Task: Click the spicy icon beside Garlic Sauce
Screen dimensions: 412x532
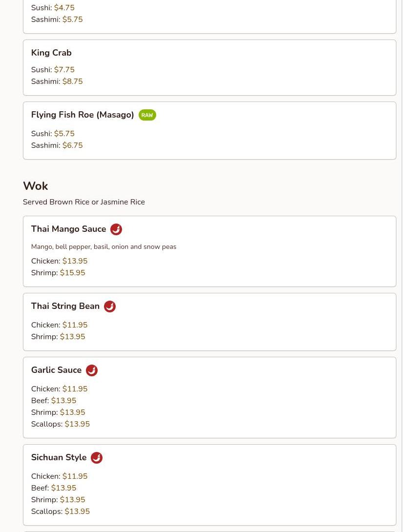Action: click(x=92, y=370)
